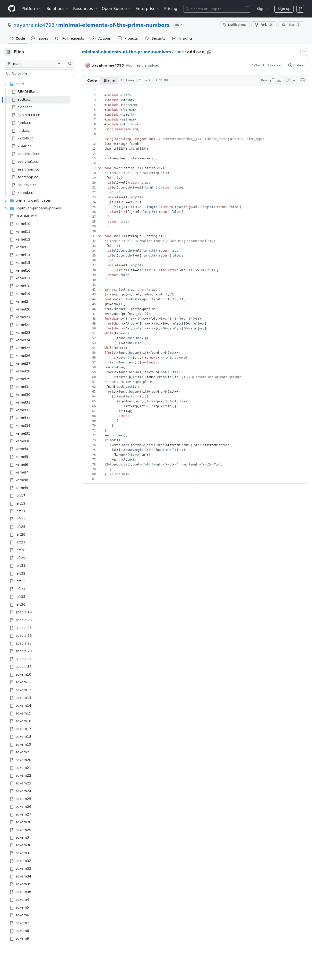The width and height of the screenshot is (312, 980).
Task: Open minimal-elements-of-the-prime-numbers repo title link
Action: point(114,25)
